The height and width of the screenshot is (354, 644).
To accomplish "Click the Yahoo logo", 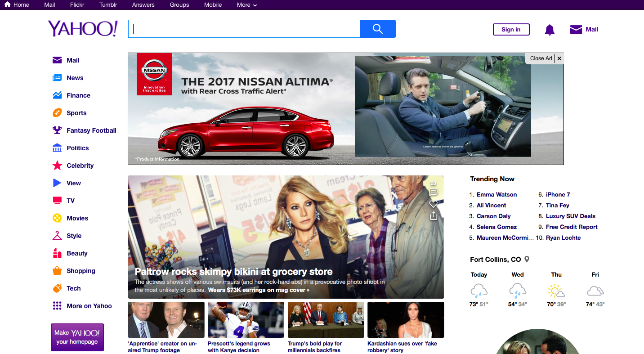I will click(83, 29).
